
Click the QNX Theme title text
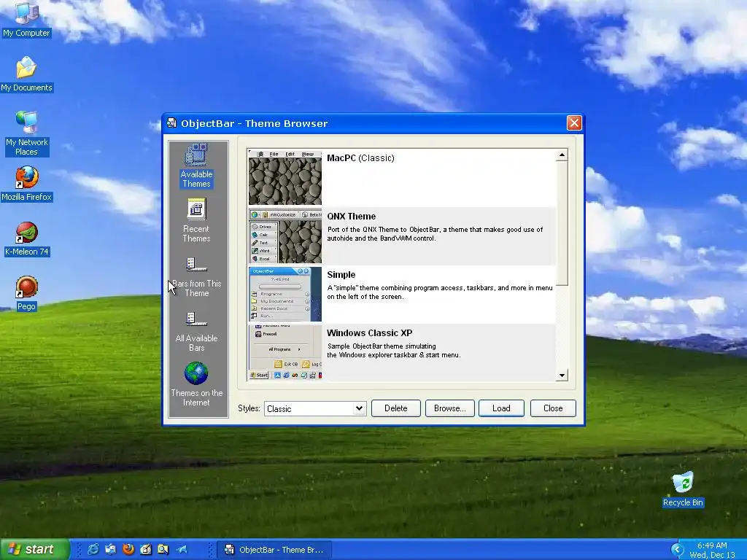[x=351, y=216]
